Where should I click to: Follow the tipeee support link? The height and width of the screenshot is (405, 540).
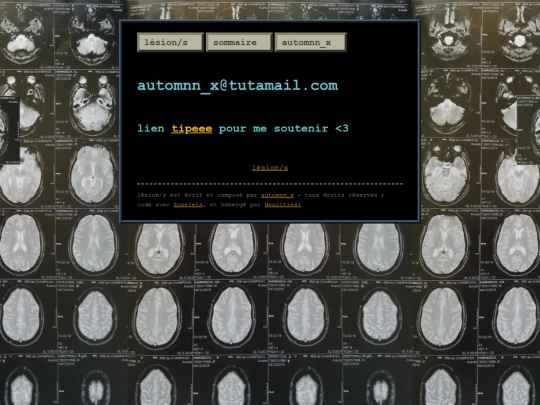pos(192,128)
